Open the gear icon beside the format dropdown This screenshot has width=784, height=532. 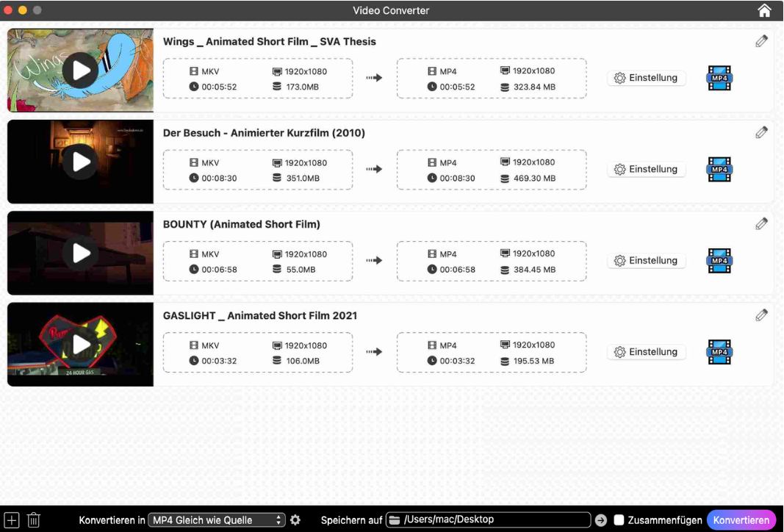294,519
